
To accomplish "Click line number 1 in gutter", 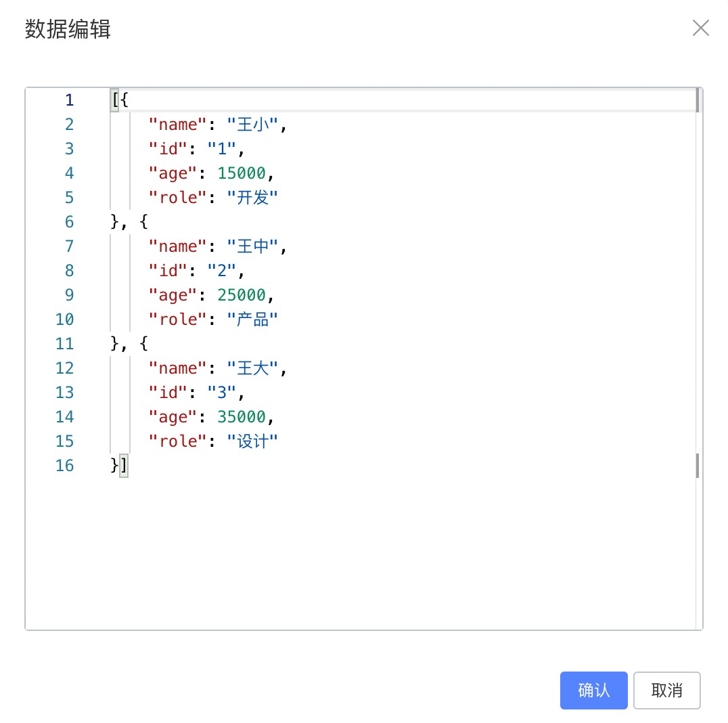I will pyautogui.click(x=69, y=100).
